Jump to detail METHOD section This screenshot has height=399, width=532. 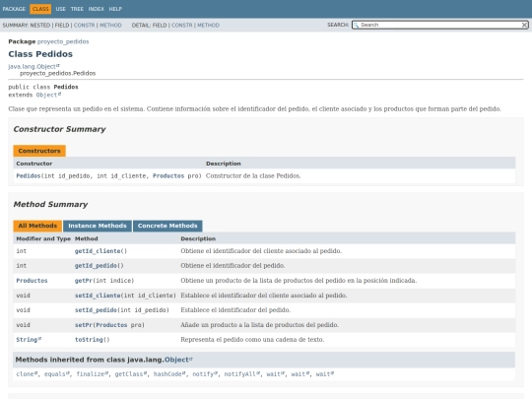click(208, 25)
